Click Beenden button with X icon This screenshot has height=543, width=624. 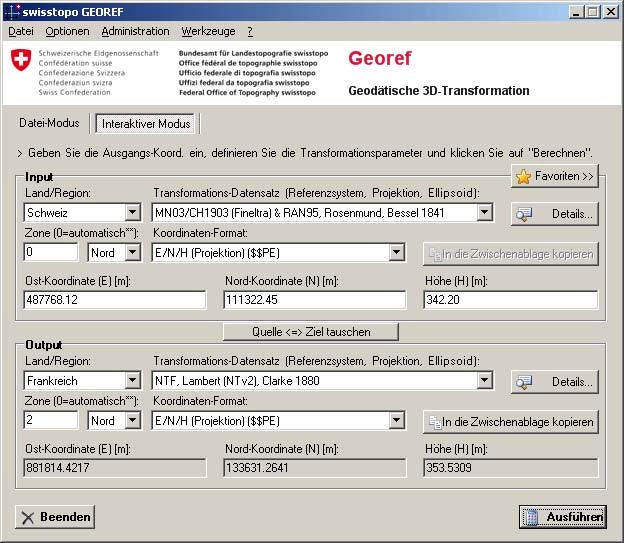coord(56,517)
